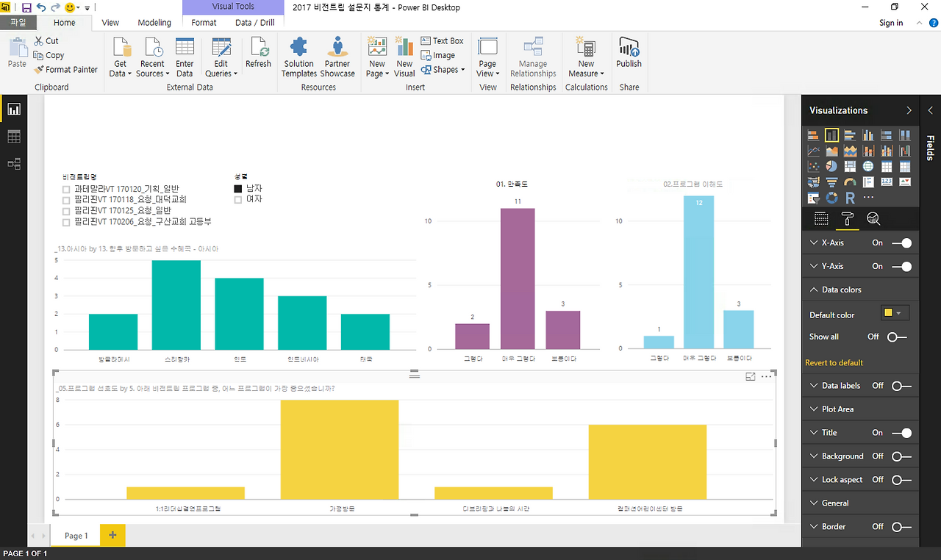Click Sign in at top right
Image resolution: width=941 pixels, height=560 pixels.
tap(891, 23)
